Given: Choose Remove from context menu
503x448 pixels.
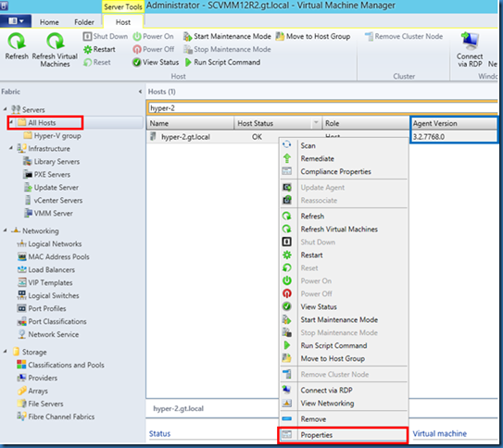Looking at the screenshot, I should 344,419.
